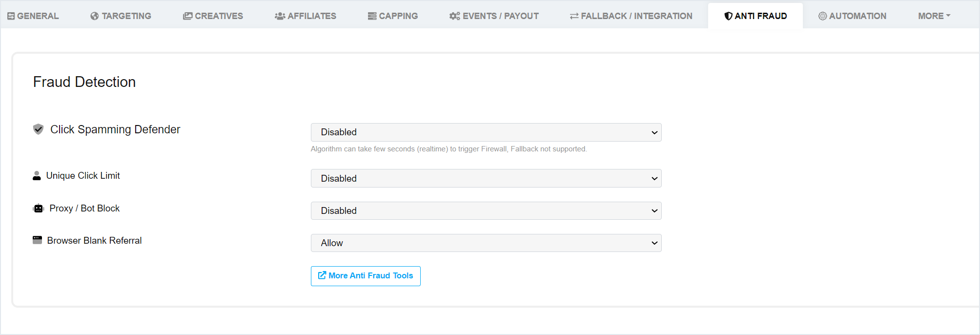The height and width of the screenshot is (335, 980).
Task: Open the Automation tab
Action: pos(852,16)
